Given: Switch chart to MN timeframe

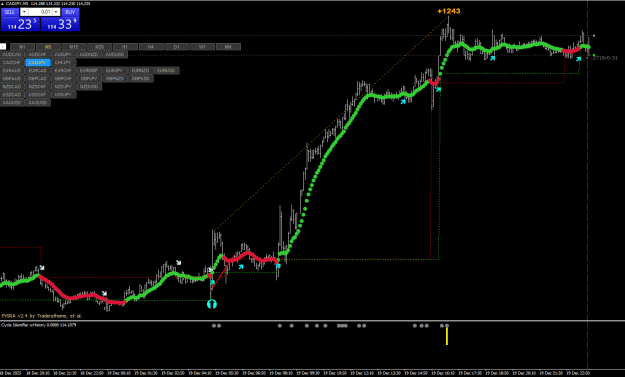Looking at the screenshot, I should [228, 47].
